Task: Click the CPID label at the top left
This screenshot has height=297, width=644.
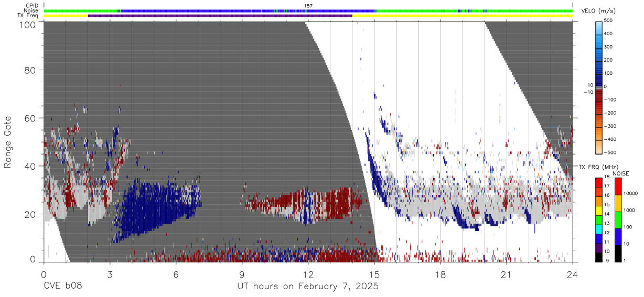Action: [x=33, y=6]
